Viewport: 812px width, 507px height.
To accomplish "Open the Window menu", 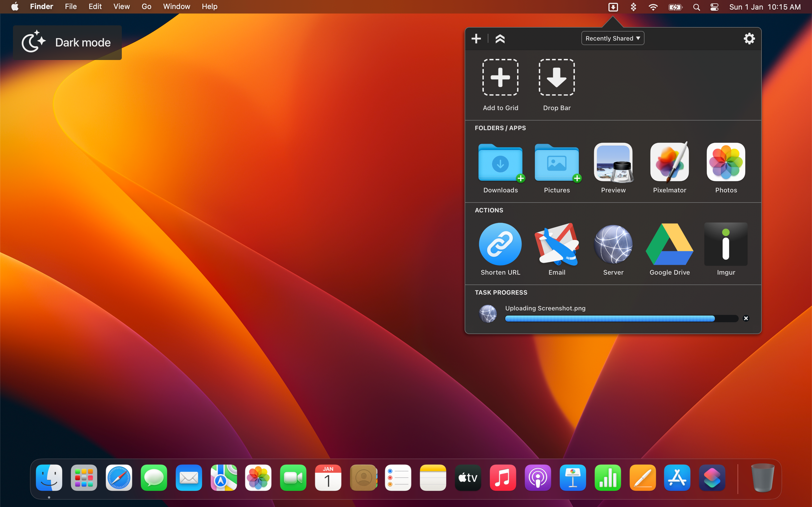I will point(176,6).
